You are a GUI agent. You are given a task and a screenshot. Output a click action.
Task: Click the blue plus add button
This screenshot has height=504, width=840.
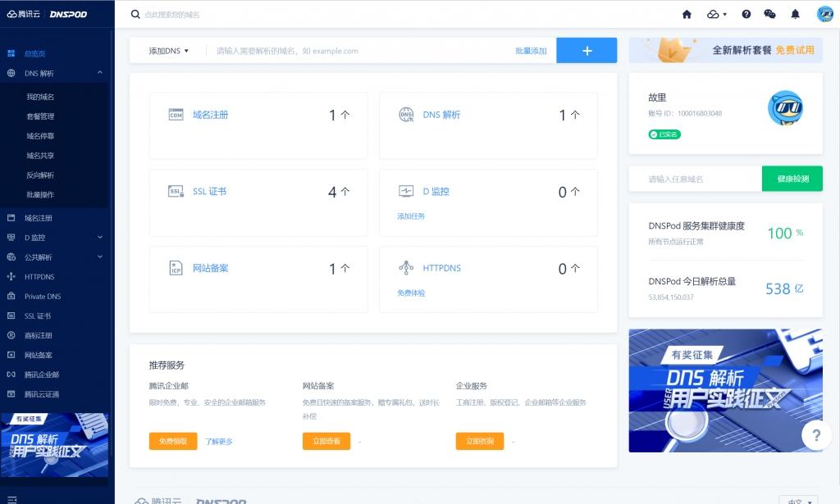587,50
